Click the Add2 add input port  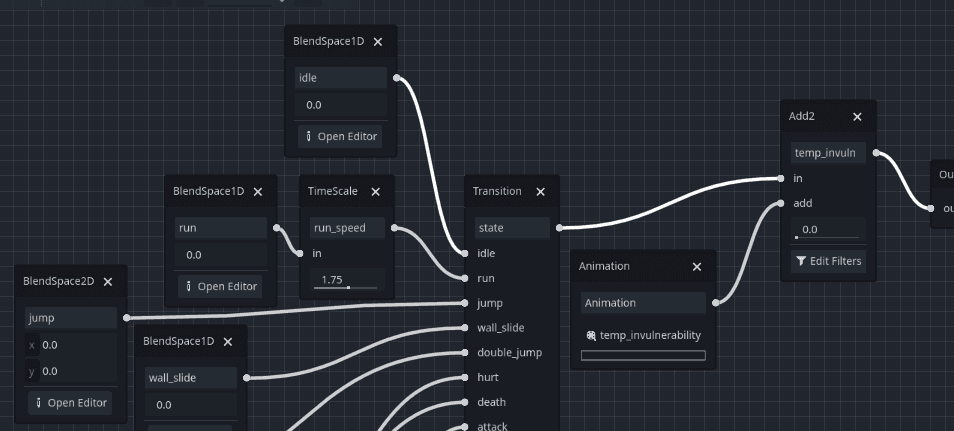pos(781,203)
